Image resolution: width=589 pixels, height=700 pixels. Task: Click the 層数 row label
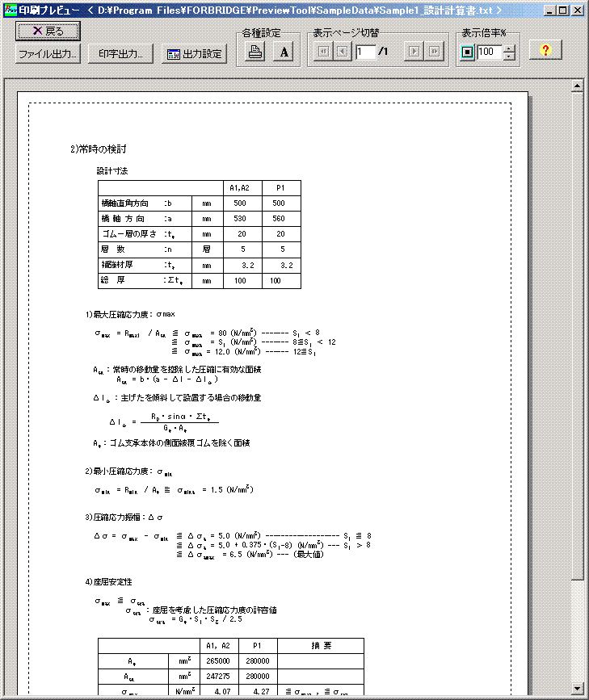pos(112,249)
